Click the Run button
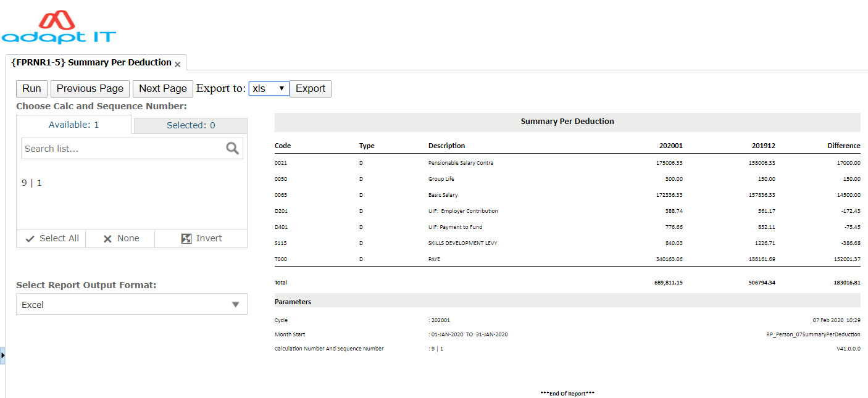 (31, 89)
